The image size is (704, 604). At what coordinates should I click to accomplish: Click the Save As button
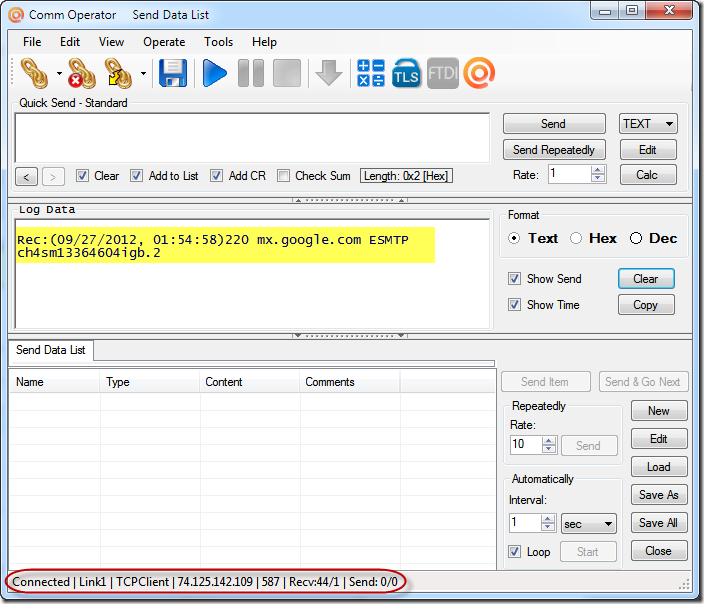(x=659, y=495)
